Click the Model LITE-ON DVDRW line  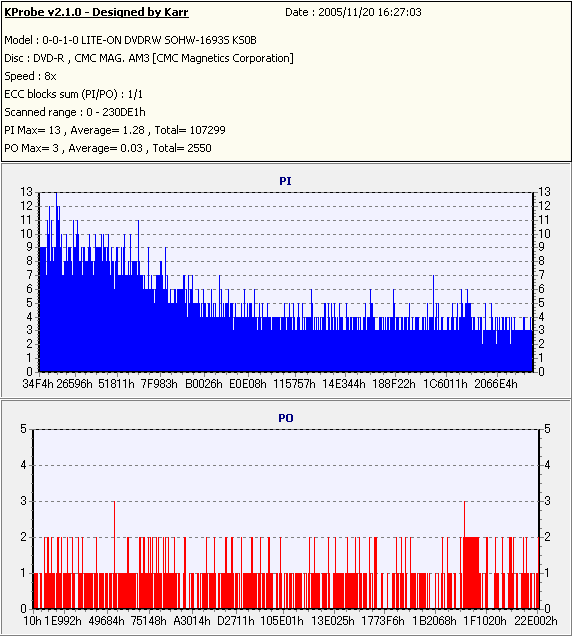pyautogui.click(x=130, y=40)
